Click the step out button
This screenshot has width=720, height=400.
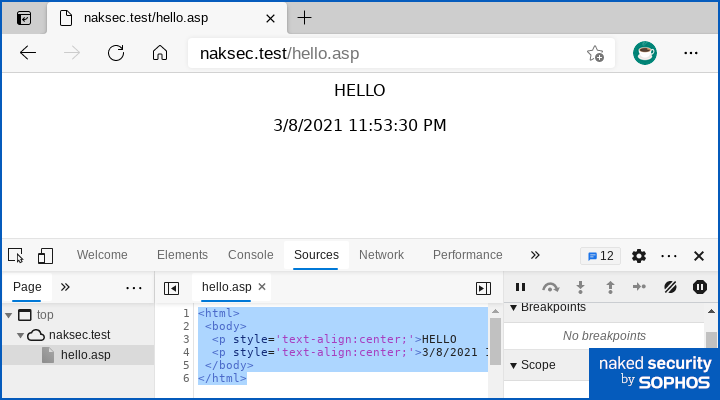click(x=609, y=287)
